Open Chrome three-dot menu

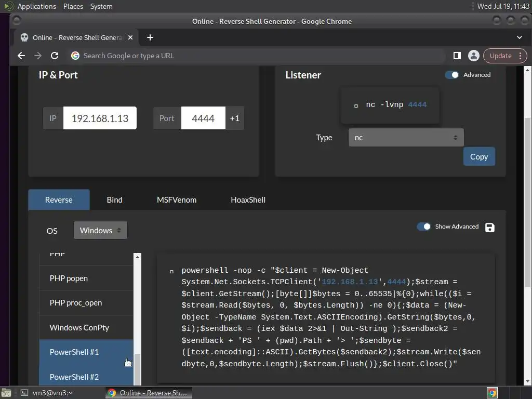[x=520, y=56]
